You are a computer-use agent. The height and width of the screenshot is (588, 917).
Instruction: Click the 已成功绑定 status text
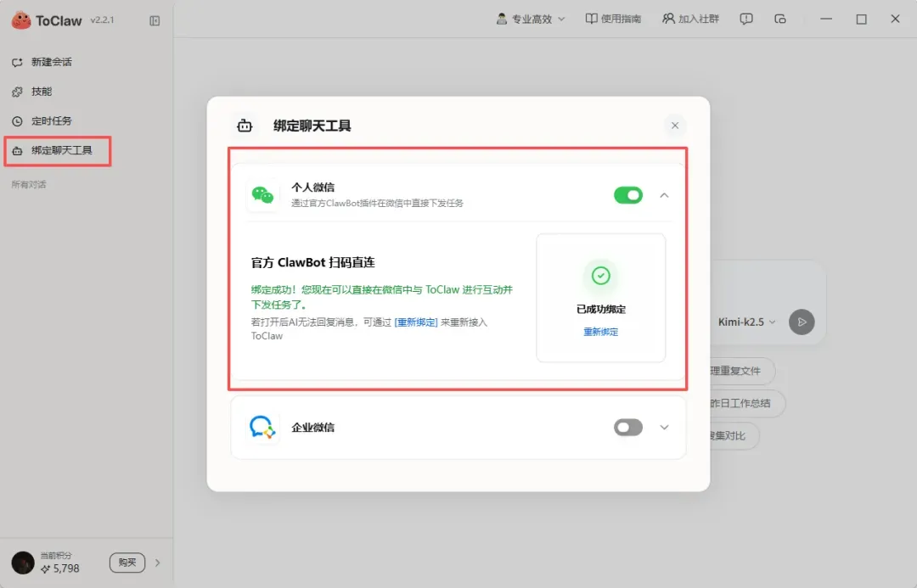600,309
